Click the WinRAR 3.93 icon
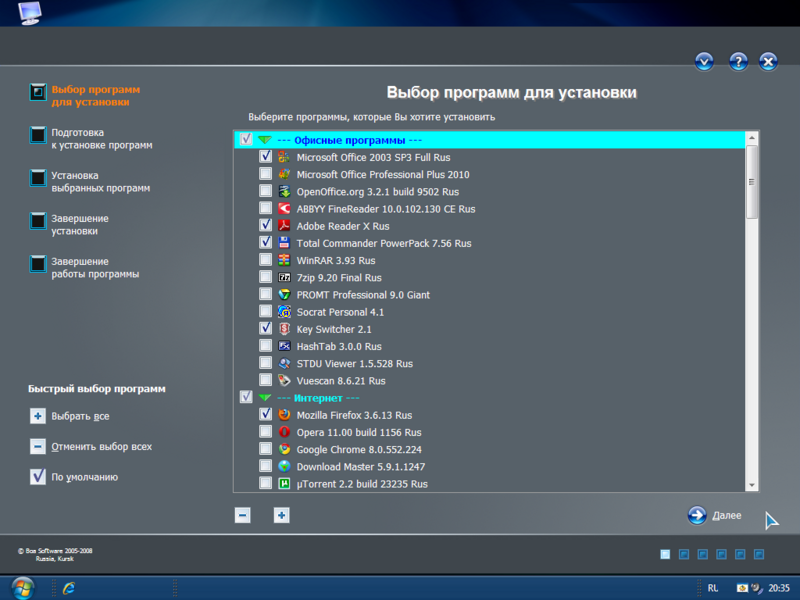This screenshot has height=600, width=800. tap(284, 260)
